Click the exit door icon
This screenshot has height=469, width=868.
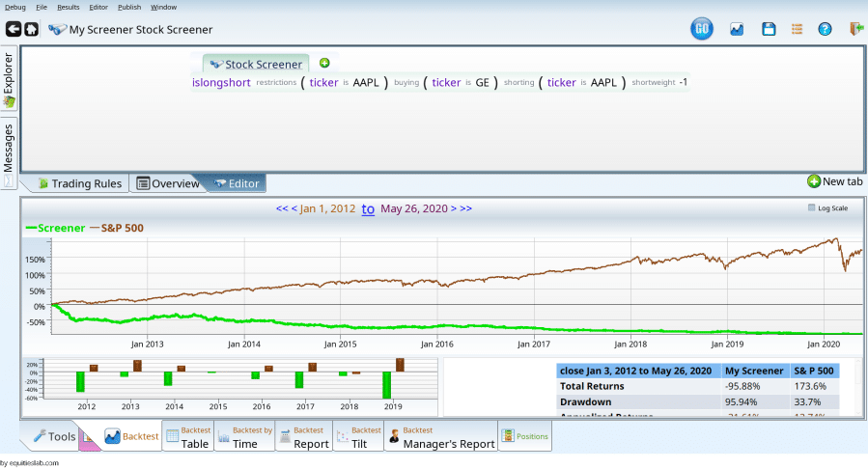856,29
